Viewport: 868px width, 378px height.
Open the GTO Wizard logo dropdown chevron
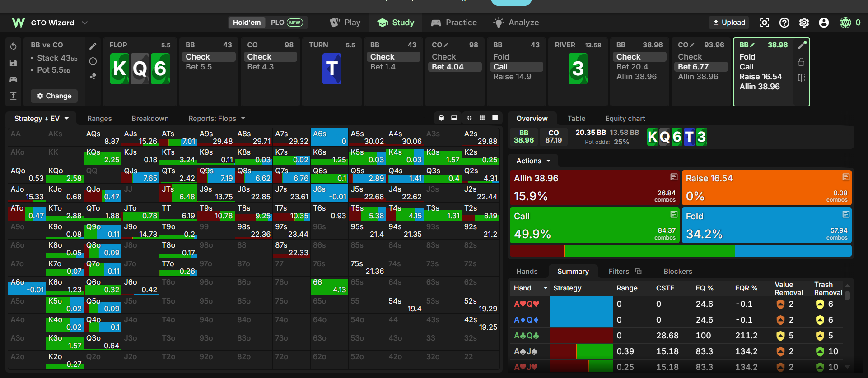click(x=84, y=23)
